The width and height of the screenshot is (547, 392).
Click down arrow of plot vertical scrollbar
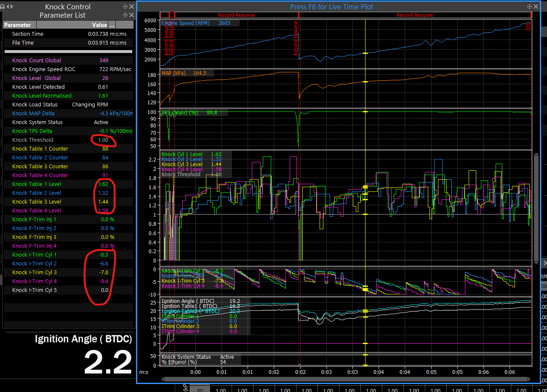(x=536, y=262)
